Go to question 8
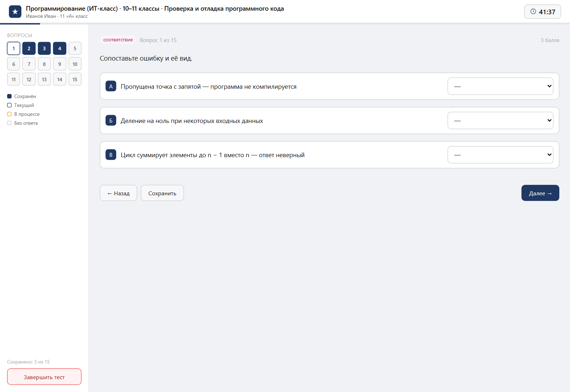Viewport: 570px width, 392px height. [44, 64]
